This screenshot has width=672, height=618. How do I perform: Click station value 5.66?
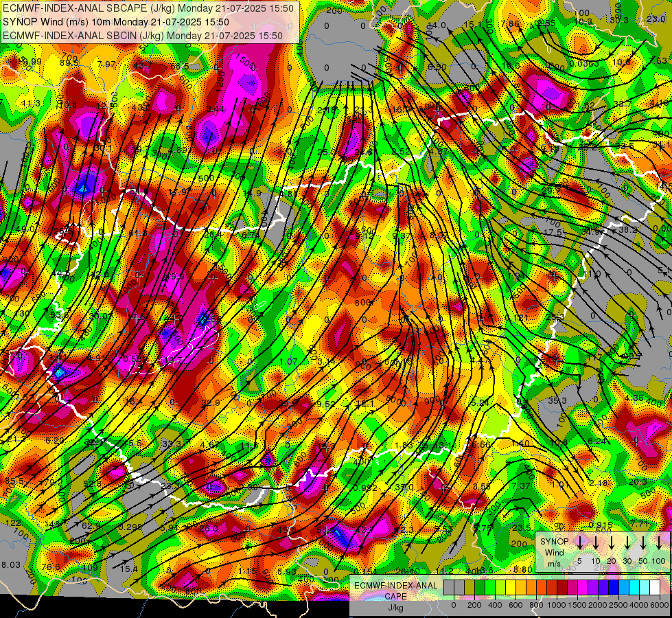point(480,445)
